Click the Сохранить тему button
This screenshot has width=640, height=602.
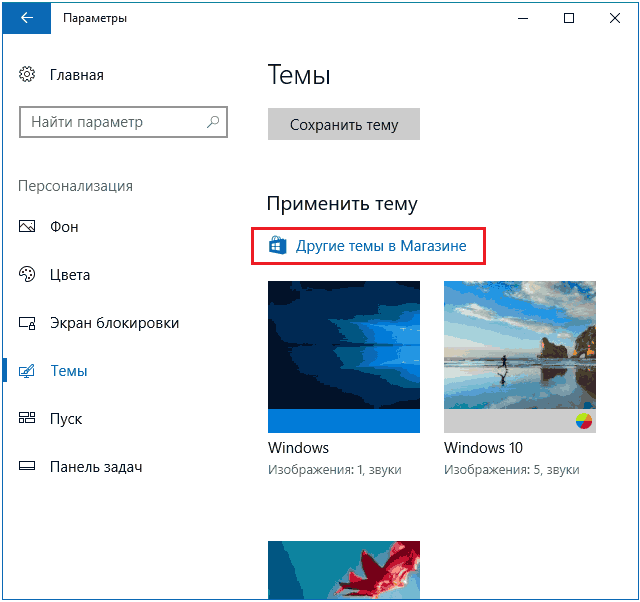(344, 124)
